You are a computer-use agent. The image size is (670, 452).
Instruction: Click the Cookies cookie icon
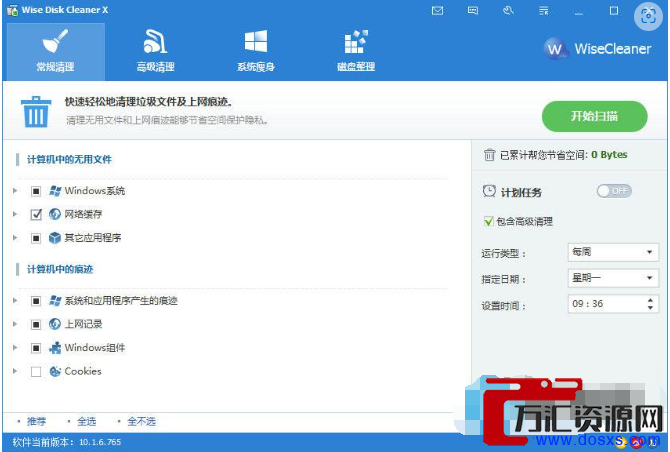[55, 371]
